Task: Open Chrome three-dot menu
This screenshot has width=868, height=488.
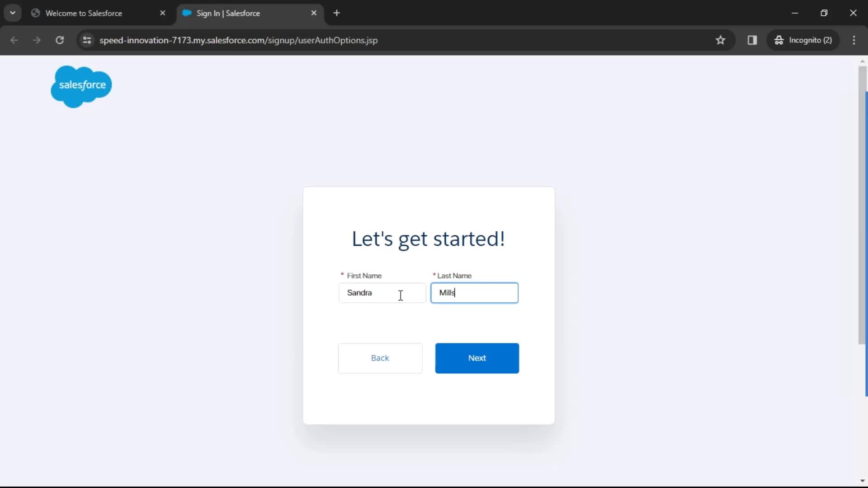Action: [854, 40]
